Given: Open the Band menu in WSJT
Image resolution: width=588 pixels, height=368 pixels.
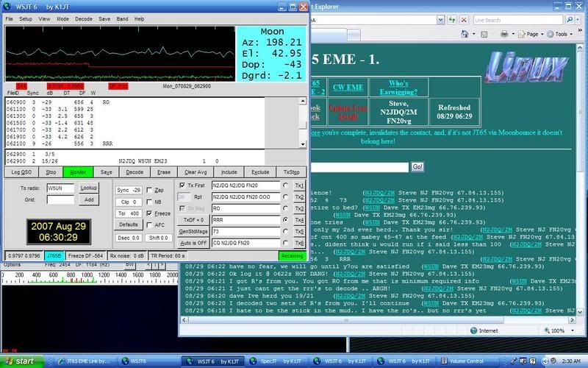Looking at the screenshot, I should click(x=122, y=19).
